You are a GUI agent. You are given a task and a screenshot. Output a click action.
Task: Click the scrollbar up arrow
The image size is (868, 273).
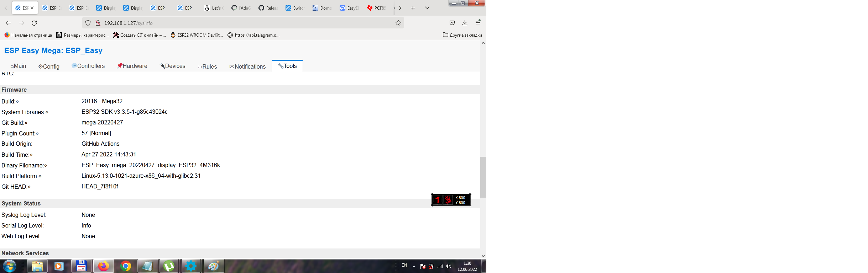pos(483,43)
